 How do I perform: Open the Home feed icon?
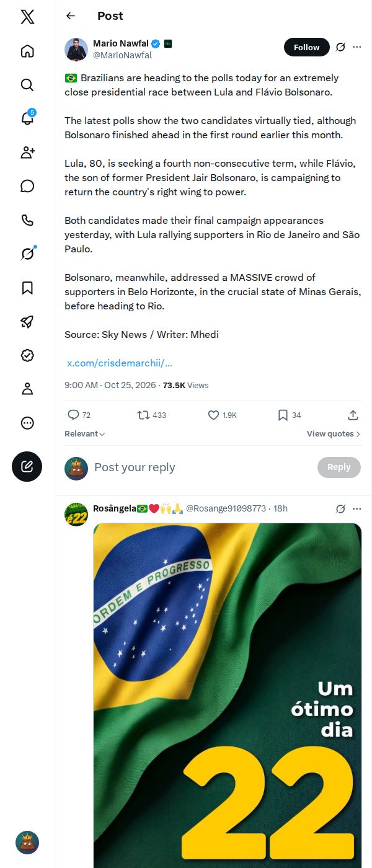27,51
